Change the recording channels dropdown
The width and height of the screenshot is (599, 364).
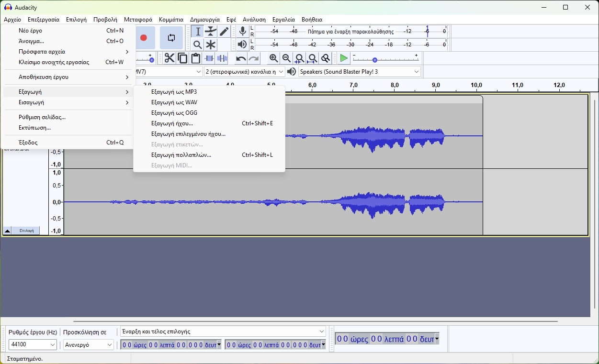[x=244, y=71]
